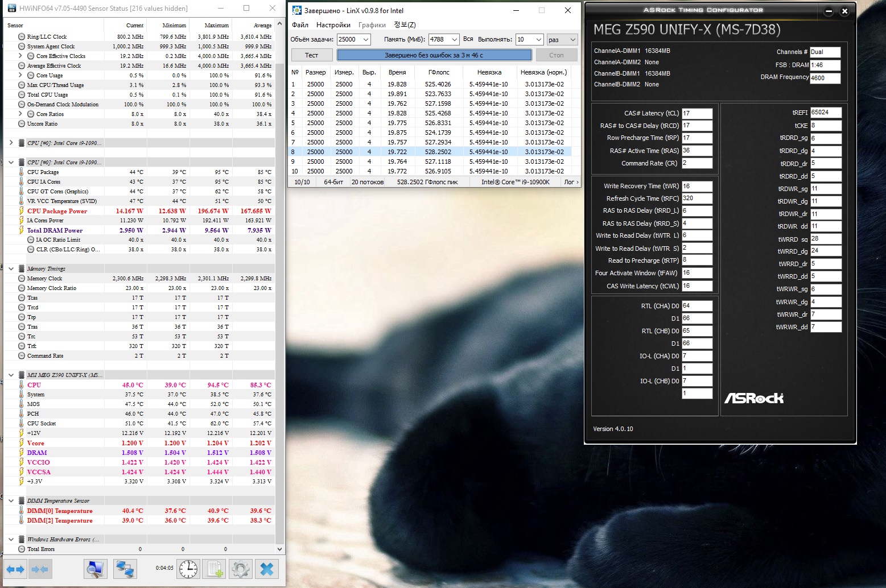The height and width of the screenshot is (588, 886).
Task: Open the 정보(Z) menu in LinX
Action: (405, 25)
